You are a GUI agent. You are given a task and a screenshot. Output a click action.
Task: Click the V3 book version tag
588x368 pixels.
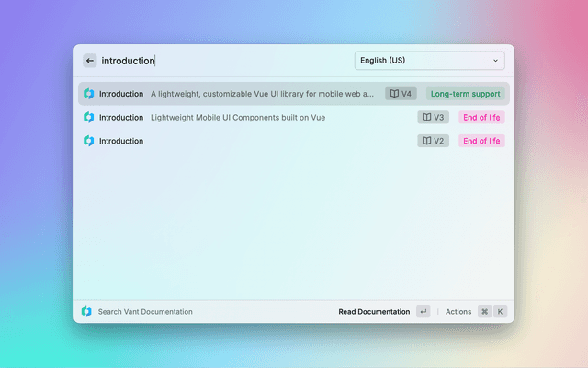pos(433,118)
